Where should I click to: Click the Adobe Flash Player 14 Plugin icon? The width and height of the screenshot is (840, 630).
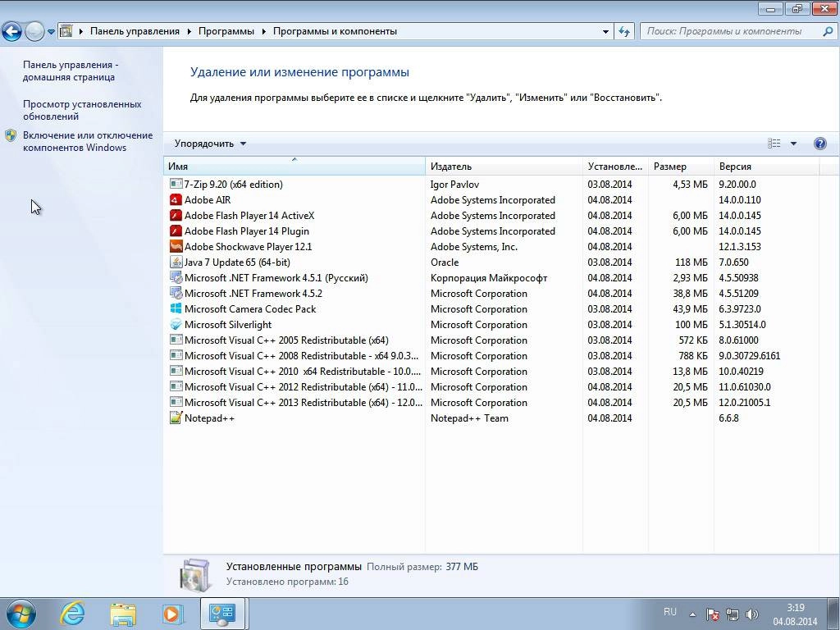(x=176, y=231)
